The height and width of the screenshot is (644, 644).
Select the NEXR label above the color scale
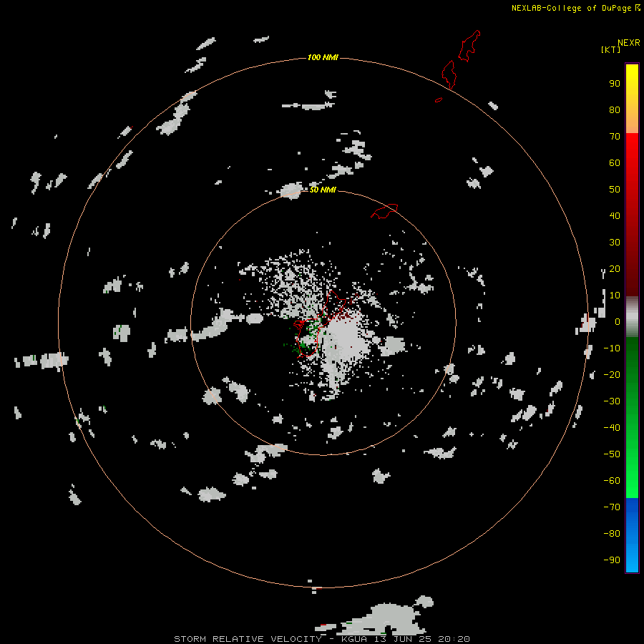coord(628,43)
